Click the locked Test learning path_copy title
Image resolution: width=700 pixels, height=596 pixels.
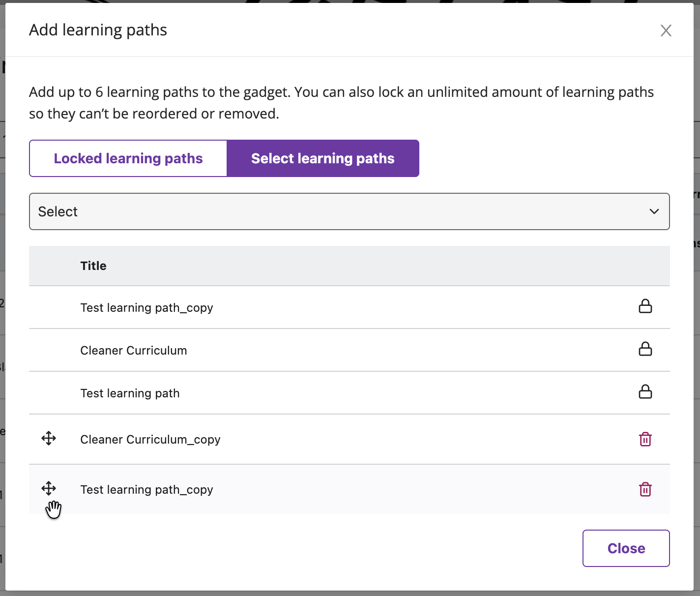pyautogui.click(x=146, y=308)
